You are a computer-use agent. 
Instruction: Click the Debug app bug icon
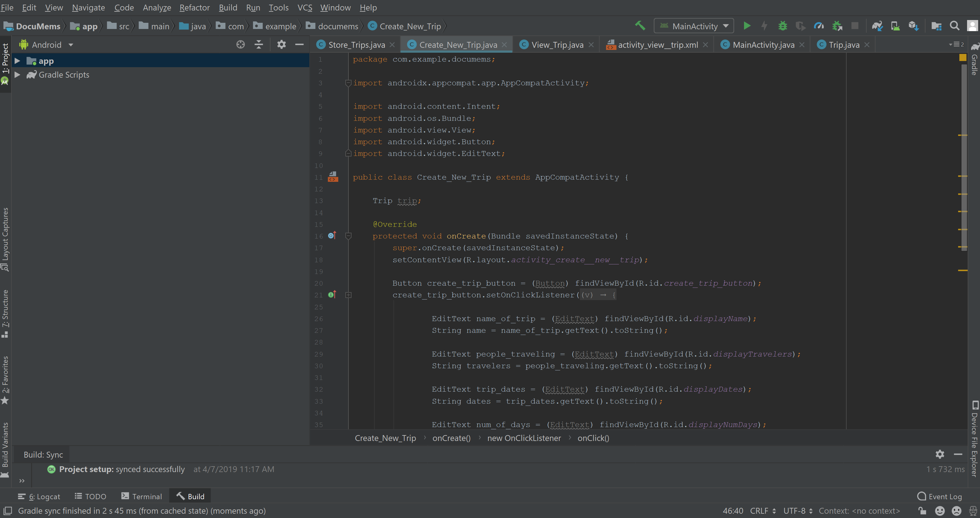point(783,26)
